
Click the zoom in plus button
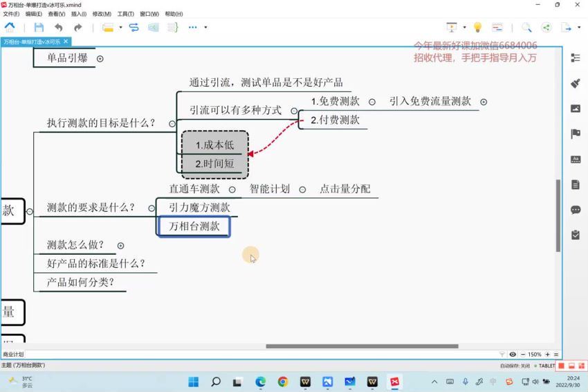click(x=547, y=355)
